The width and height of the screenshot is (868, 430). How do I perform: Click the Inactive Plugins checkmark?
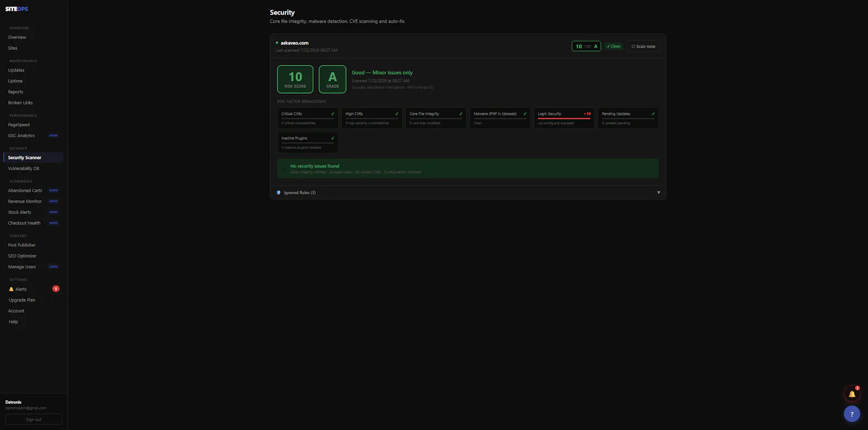tap(333, 138)
